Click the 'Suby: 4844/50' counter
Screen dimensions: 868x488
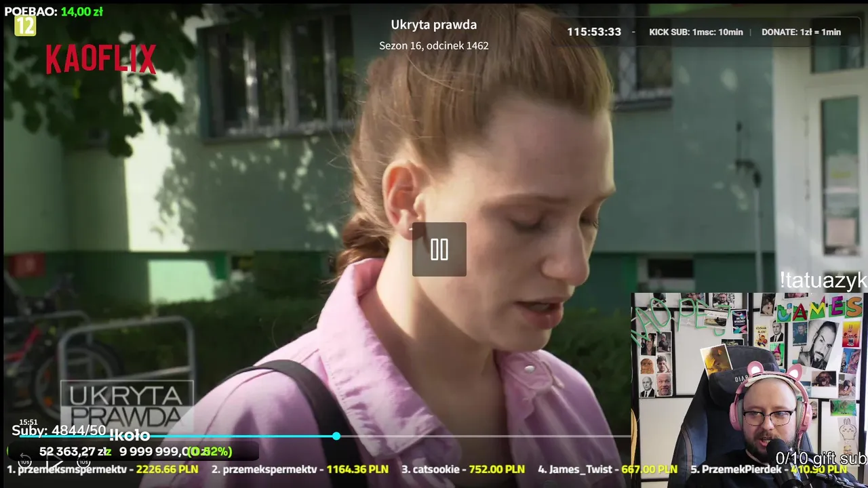point(59,430)
